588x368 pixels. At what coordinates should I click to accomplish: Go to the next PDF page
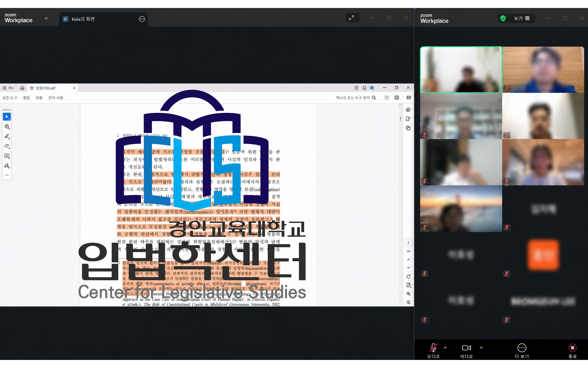[408, 268]
